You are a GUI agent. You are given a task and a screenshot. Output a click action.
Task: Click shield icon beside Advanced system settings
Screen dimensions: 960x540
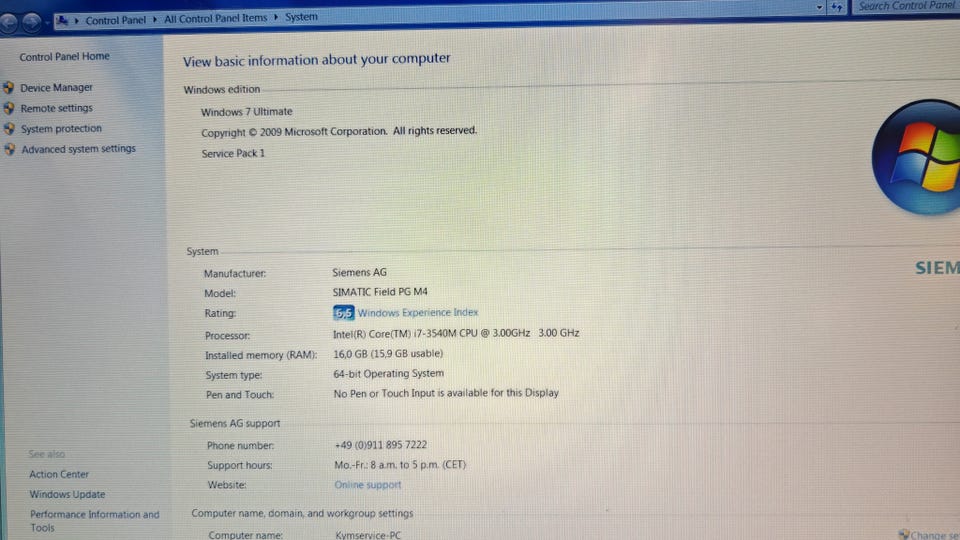point(10,149)
